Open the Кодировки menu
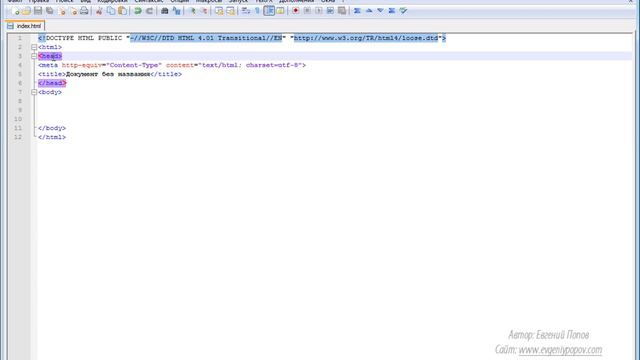This screenshot has height=360, width=640. 112,1
